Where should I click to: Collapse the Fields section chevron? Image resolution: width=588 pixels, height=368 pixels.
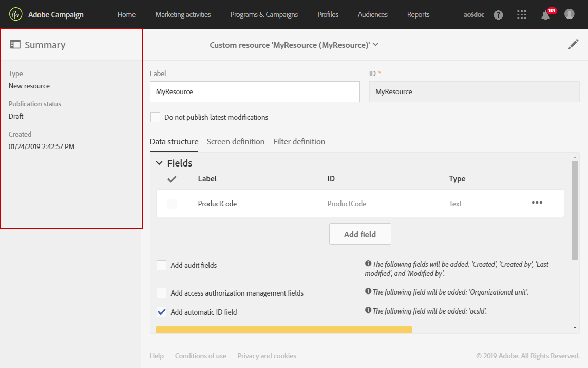pyautogui.click(x=159, y=163)
